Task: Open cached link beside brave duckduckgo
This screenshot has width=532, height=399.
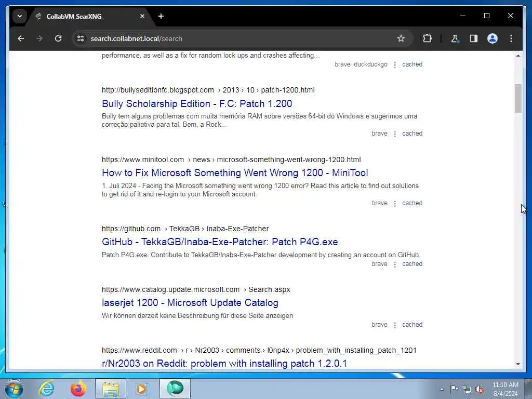Action: (412, 64)
